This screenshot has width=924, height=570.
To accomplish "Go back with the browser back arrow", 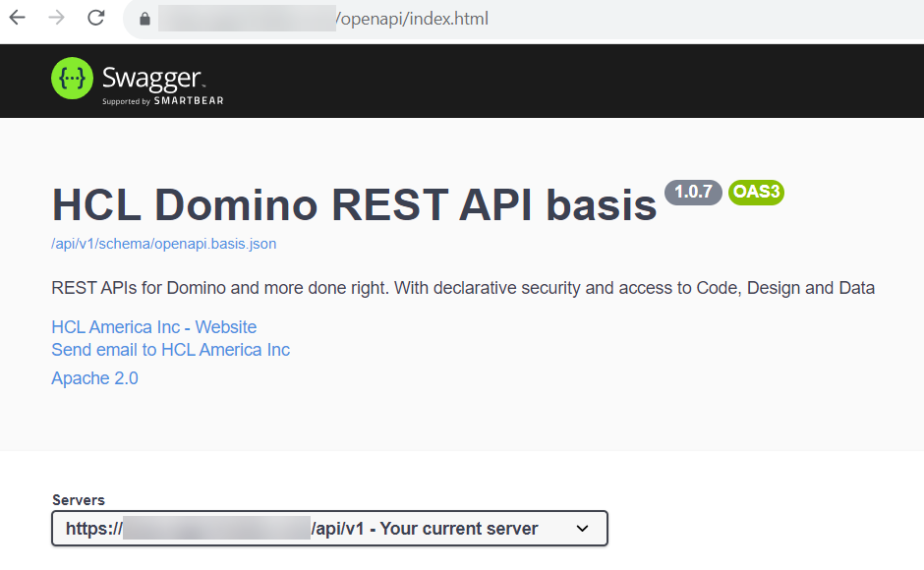I will pyautogui.click(x=18, y=19).
